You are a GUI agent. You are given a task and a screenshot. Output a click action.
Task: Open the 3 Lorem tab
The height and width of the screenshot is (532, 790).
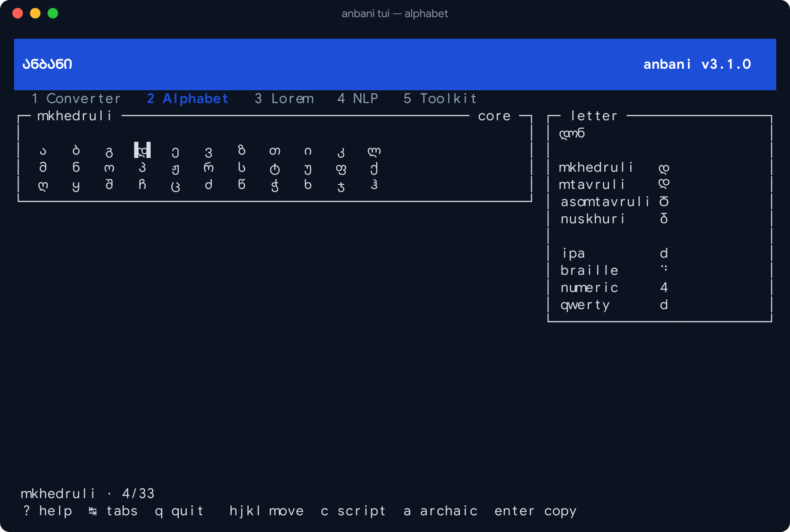pos(284,99)
